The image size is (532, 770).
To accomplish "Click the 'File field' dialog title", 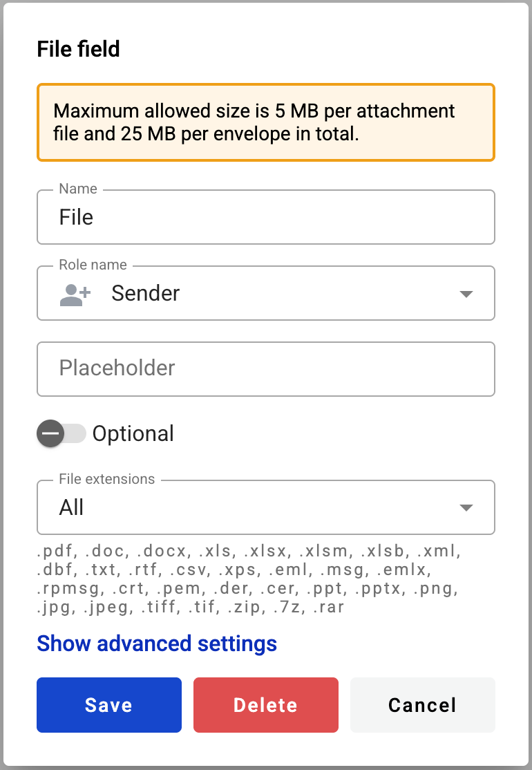I will tap(78, 49).
